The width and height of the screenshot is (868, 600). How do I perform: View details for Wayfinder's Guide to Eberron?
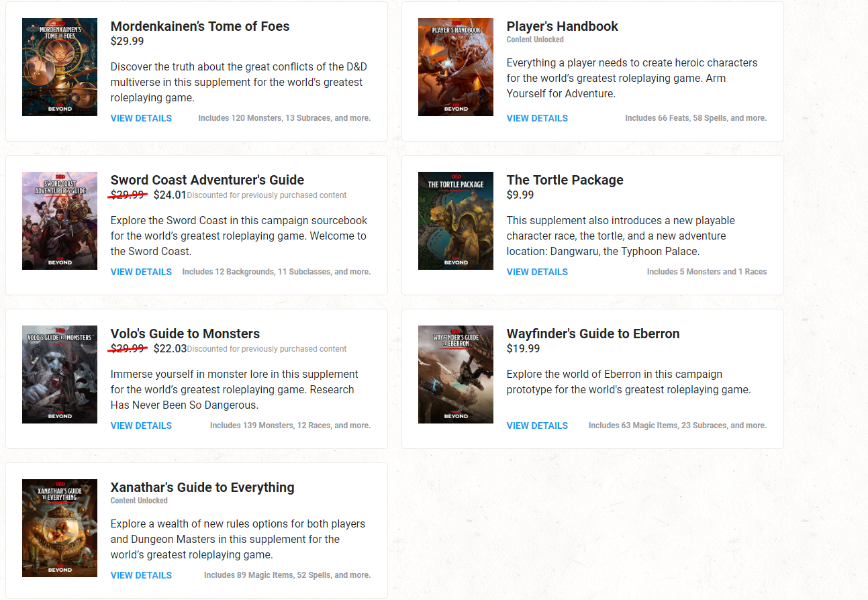coord(537,426)
